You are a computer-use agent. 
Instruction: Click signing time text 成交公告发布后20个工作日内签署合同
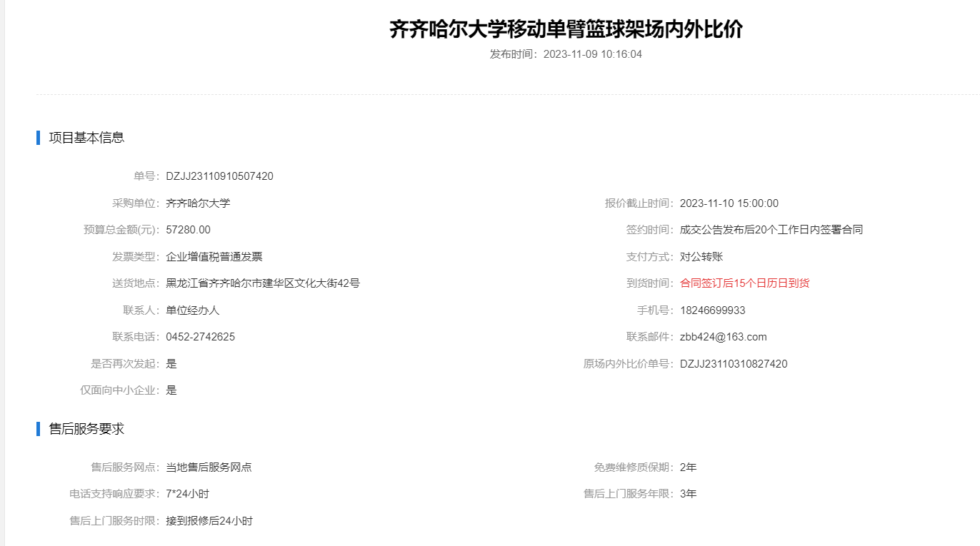[x=771, y=230]
